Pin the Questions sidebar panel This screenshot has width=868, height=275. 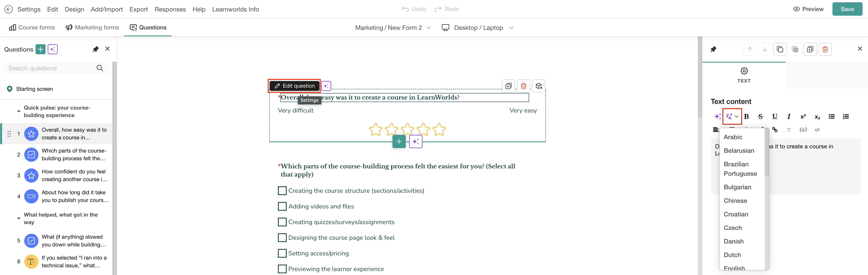(x=95, y=49)
